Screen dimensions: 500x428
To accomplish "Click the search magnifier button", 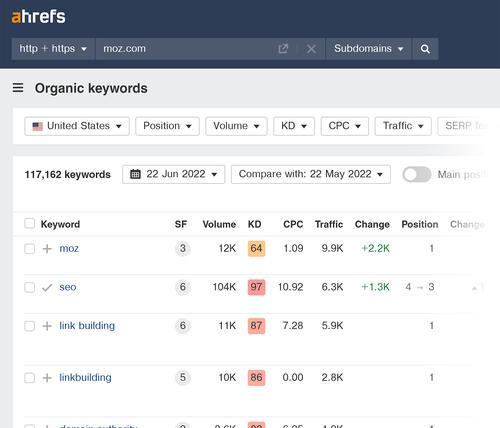I will [425, 49].
